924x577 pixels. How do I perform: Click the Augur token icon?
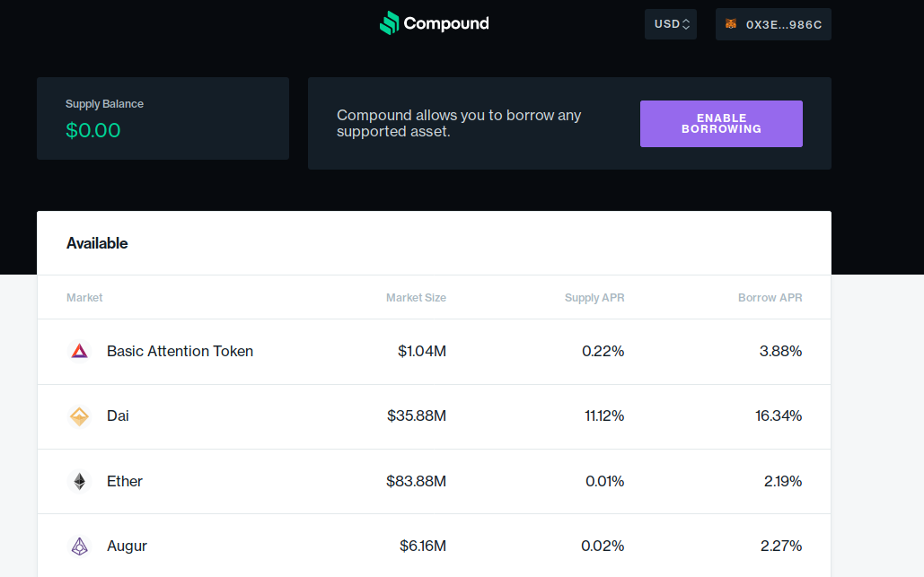coord(80,546)
